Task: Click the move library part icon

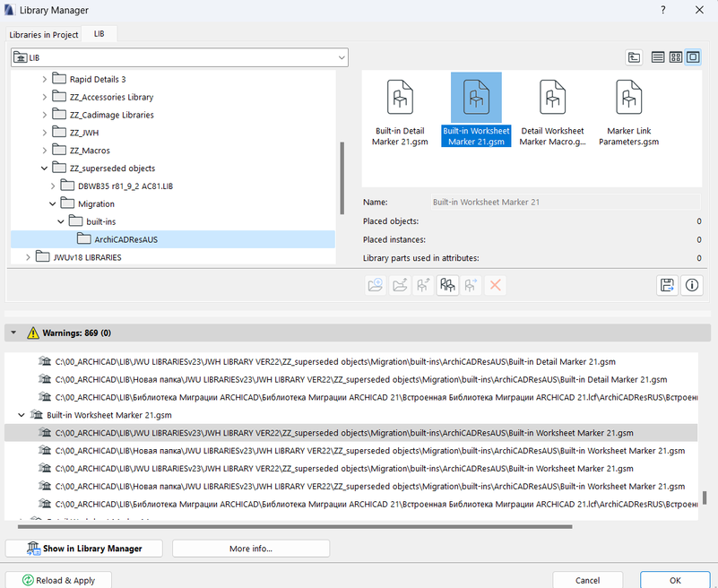Action: [471, 285]
